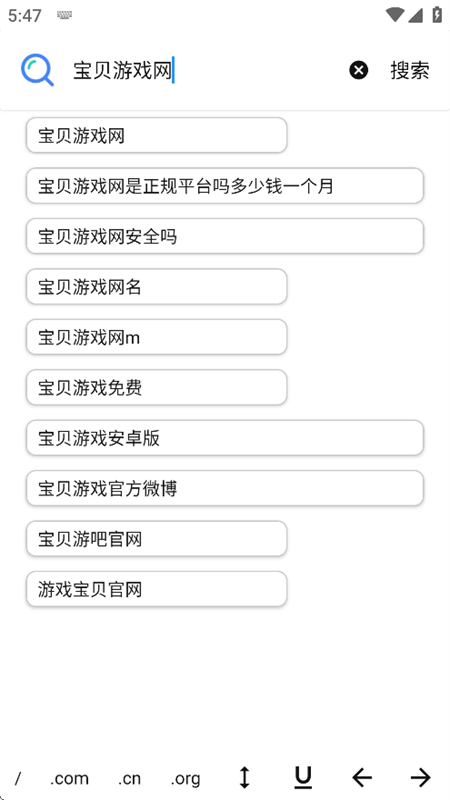Select suggestion 宝贝游戏网
Screen dimensions: 450x800
[x=157, y=135]
